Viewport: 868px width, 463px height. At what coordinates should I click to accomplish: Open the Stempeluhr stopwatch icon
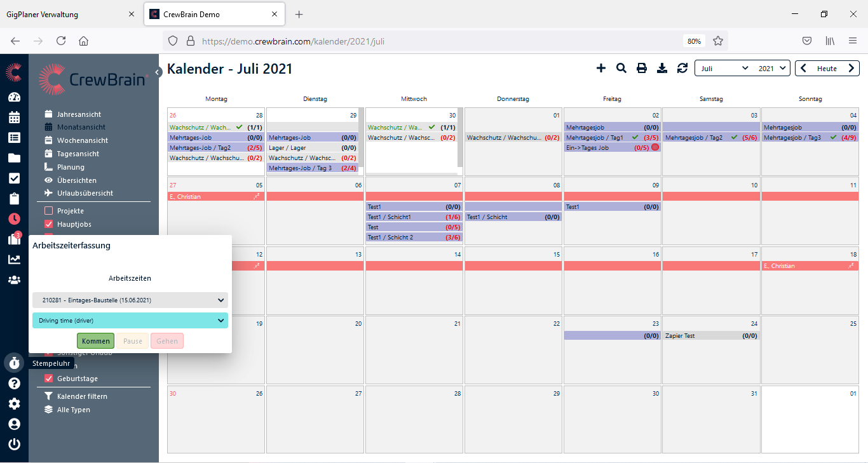click(14, 363)
